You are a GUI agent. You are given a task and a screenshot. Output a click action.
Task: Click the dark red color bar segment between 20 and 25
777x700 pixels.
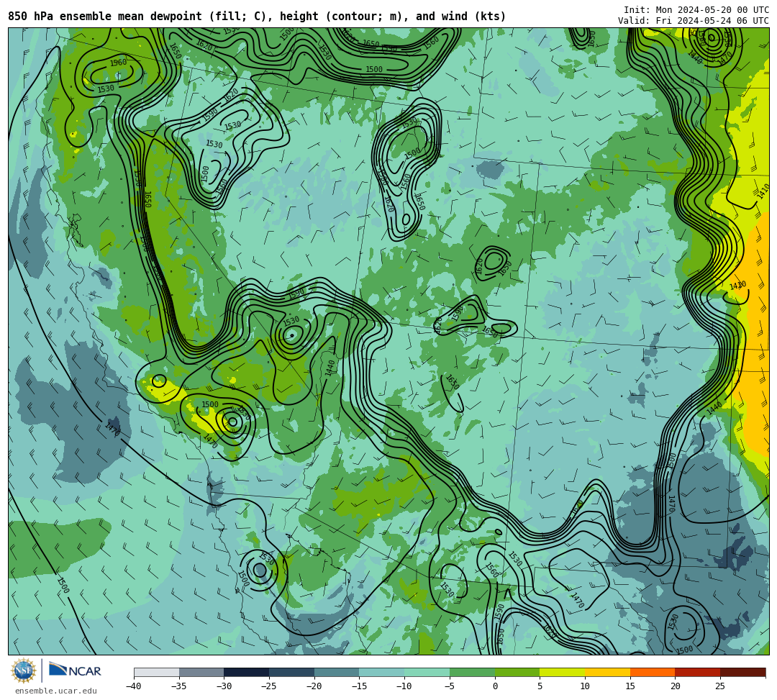click(698, 672)
